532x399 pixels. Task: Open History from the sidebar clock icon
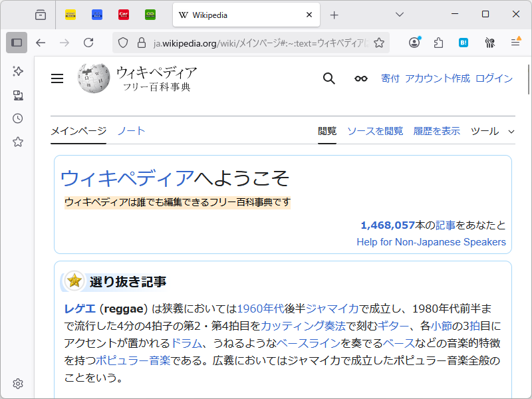[x=18, y=118]
